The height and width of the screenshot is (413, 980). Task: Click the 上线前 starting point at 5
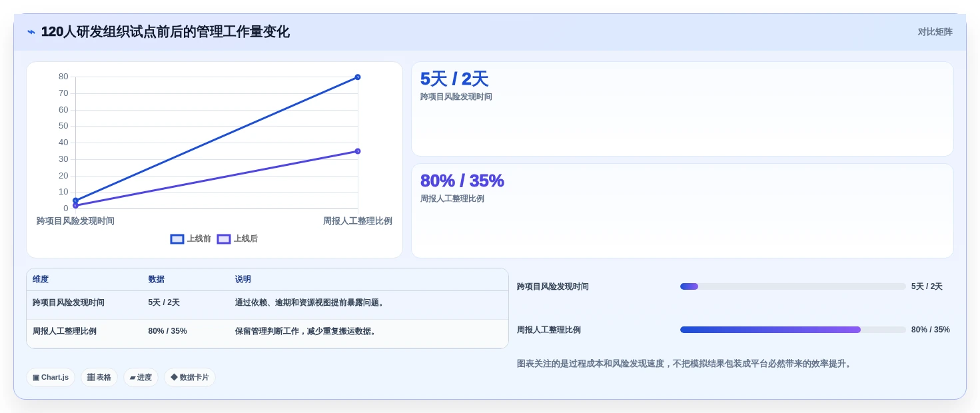click(75, 201)
